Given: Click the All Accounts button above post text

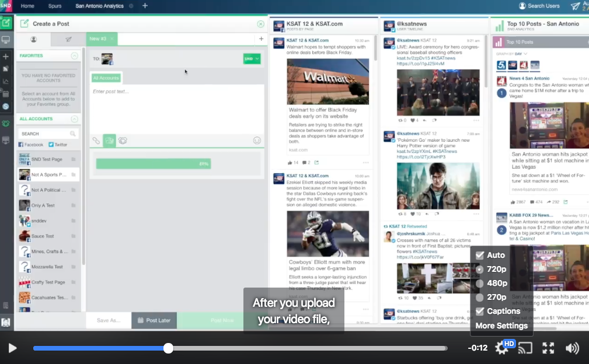Looking at the screenshot, I should tap(106, 78).
